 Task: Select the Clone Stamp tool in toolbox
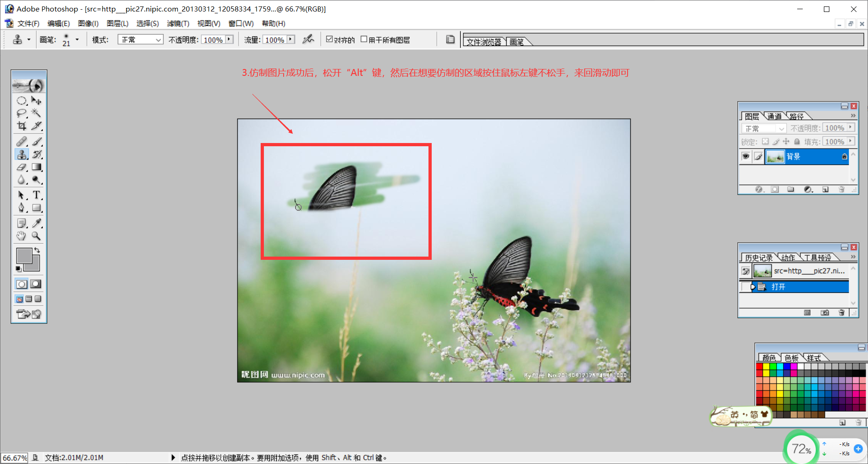[x=22, y=154]
